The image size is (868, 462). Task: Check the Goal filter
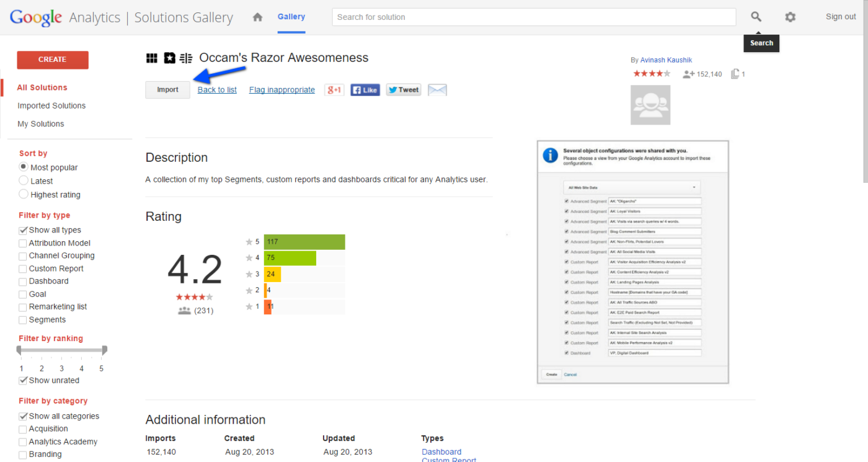(23, 295)
